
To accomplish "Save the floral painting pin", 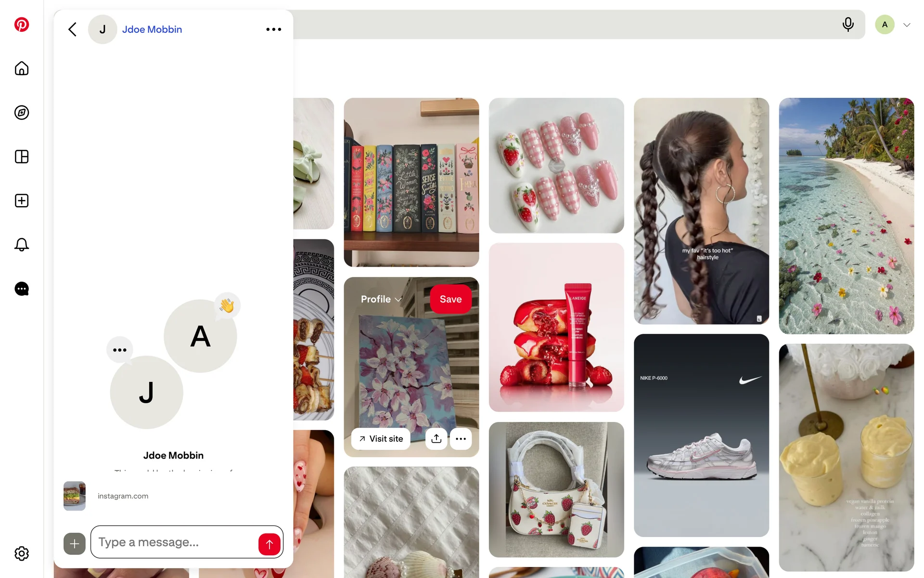I will [x=450, y=299].
